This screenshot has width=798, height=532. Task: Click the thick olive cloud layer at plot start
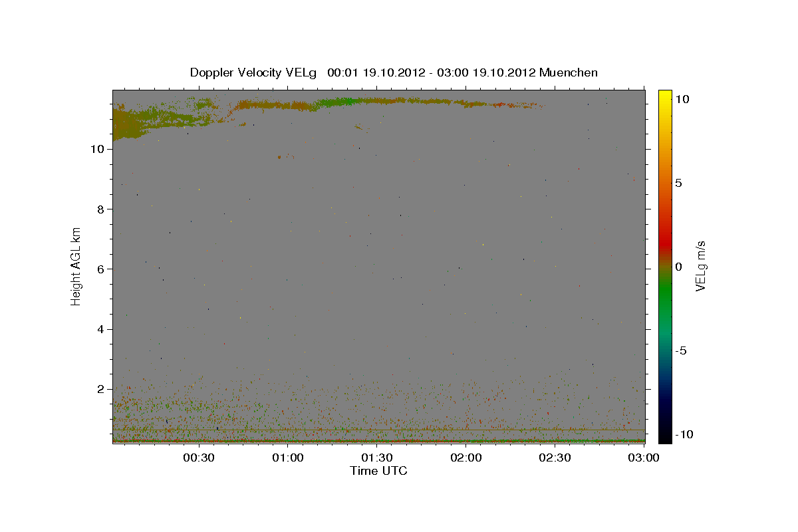click(x=126, y=123)
